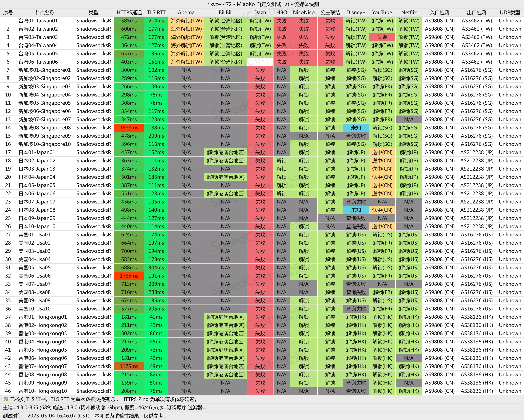This screenshot has height=420, width=524.
Task: Click the 测试时间 2023-03-04 footer line
Action: coord(85,416)
